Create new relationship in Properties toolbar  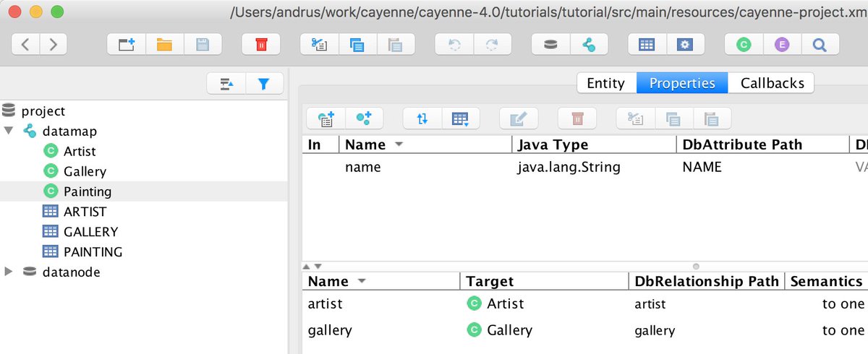pyautogui.click(x=364, y=118)
